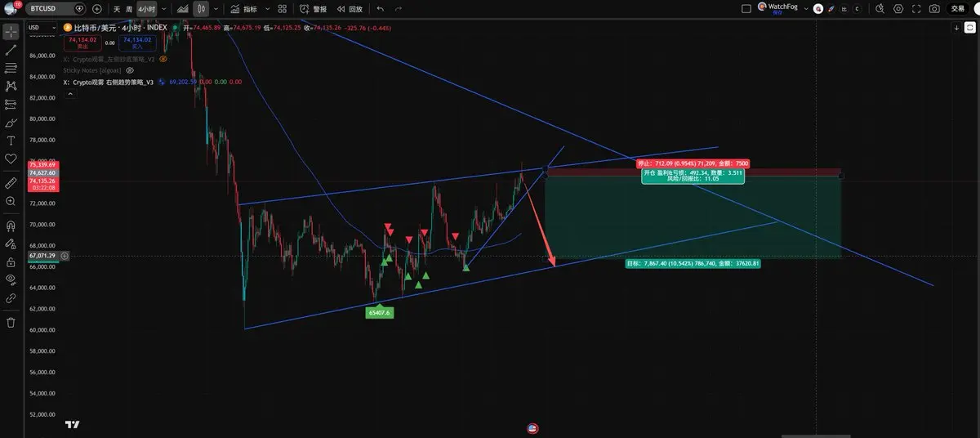
Task: Open the BTCUSD symbol search
Action: (56, 8)
